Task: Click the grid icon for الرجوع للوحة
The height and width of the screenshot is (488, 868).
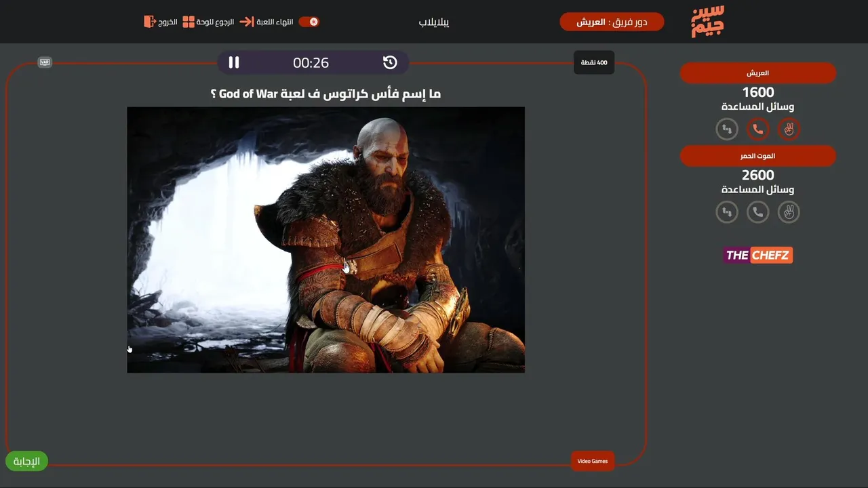Action: click(189, 22)
